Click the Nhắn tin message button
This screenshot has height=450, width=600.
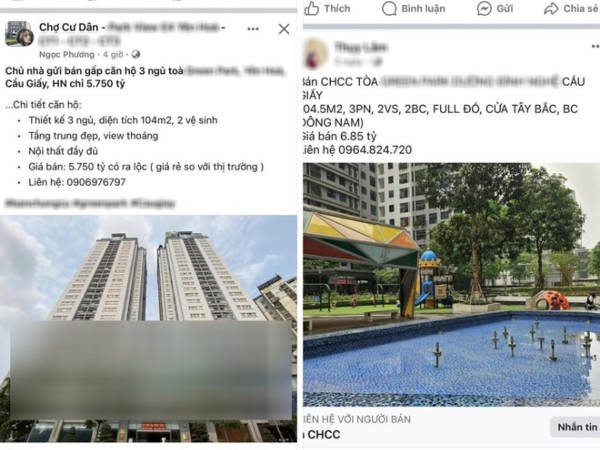pos(576,427)
